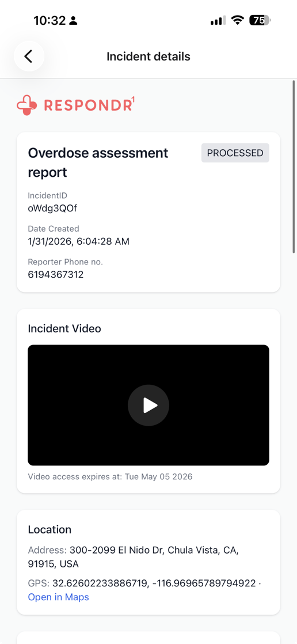Click the Incident Video section heading
Image resolution: width=297 pixels, height=644 pixels.
[64, 328]
